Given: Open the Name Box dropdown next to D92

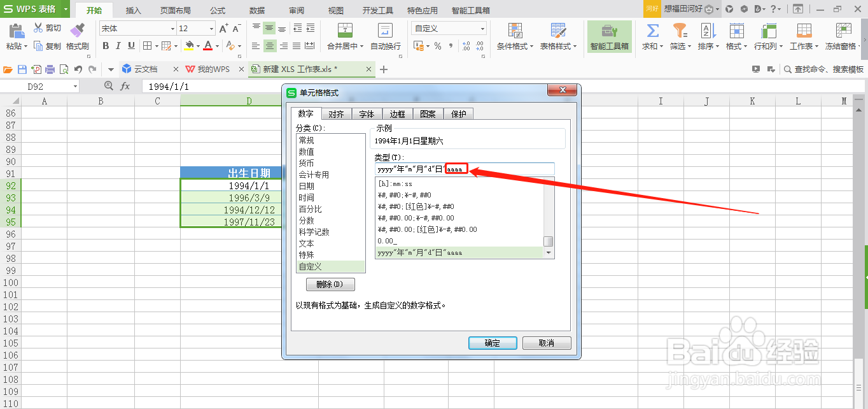Looking at the screenshot, I should 75,86.
